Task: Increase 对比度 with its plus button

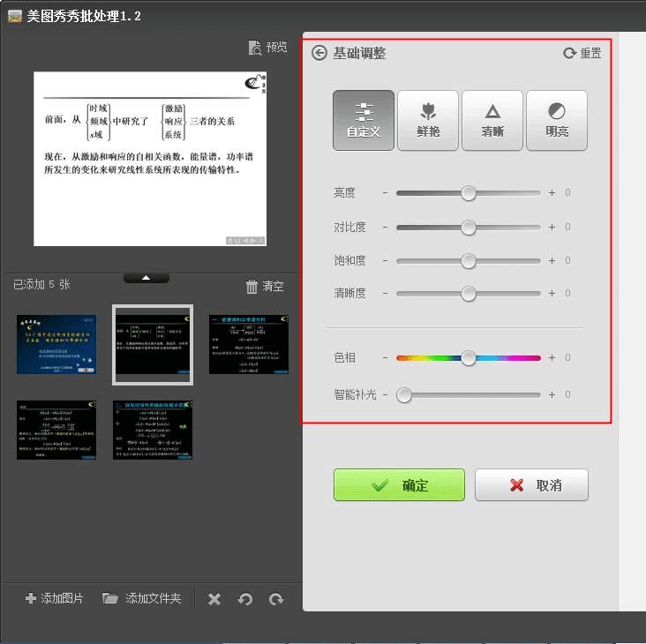Action: click(x=552, y=228)
